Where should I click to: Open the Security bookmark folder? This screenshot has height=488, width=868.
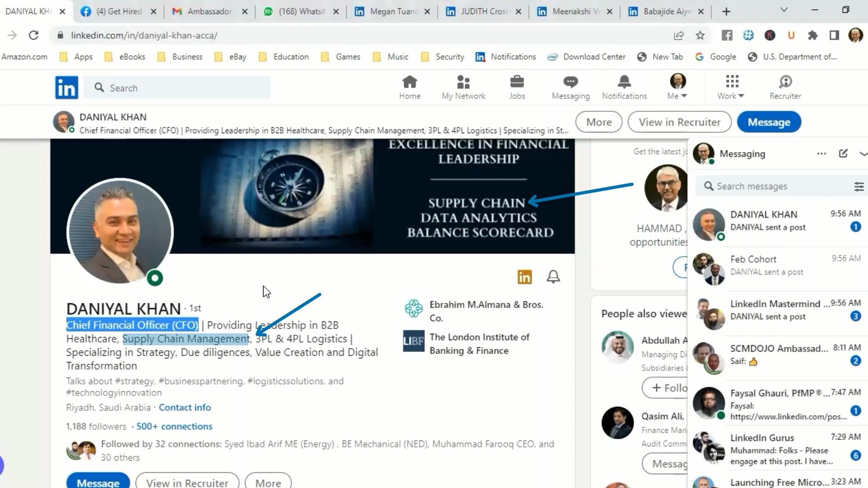point(443,57)
